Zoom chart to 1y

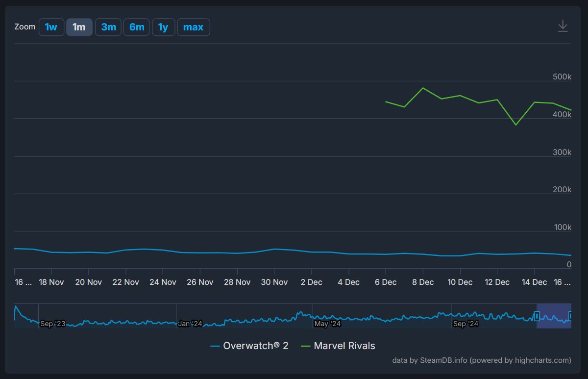[x=163, y=27]
